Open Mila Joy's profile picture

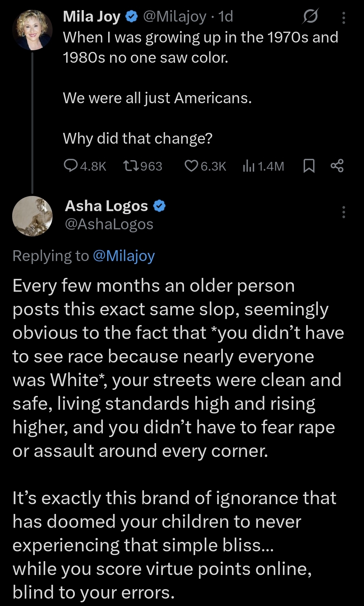pyautogui.click(x=32, y=30)
